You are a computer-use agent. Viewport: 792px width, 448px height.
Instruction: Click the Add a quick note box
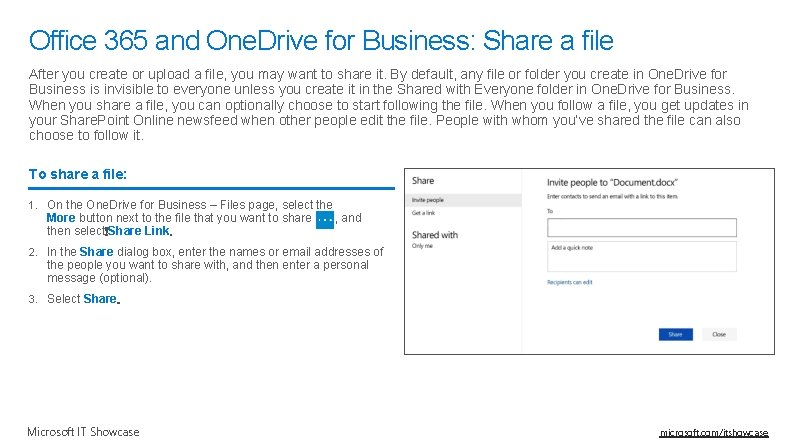click(641, 257)
